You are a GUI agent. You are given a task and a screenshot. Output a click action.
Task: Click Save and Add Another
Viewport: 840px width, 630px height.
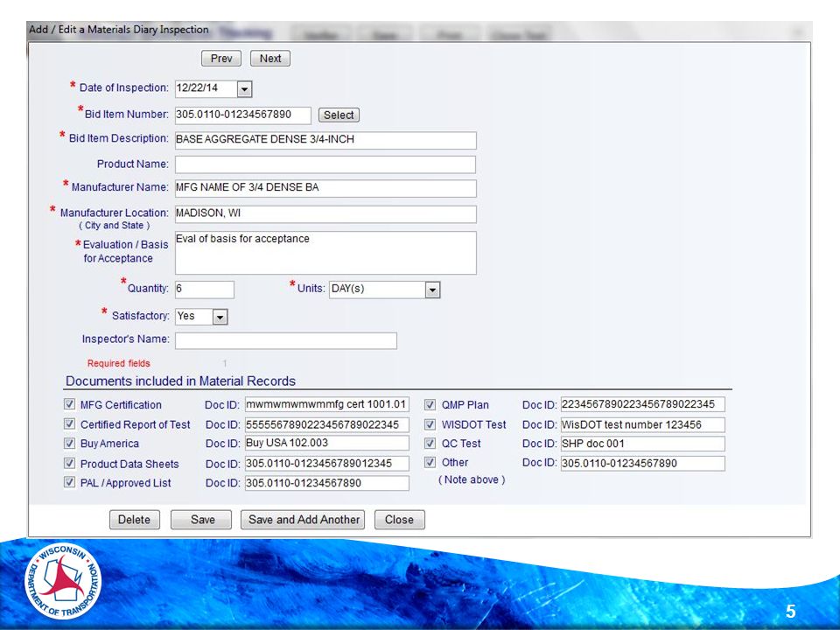[303, 520]
